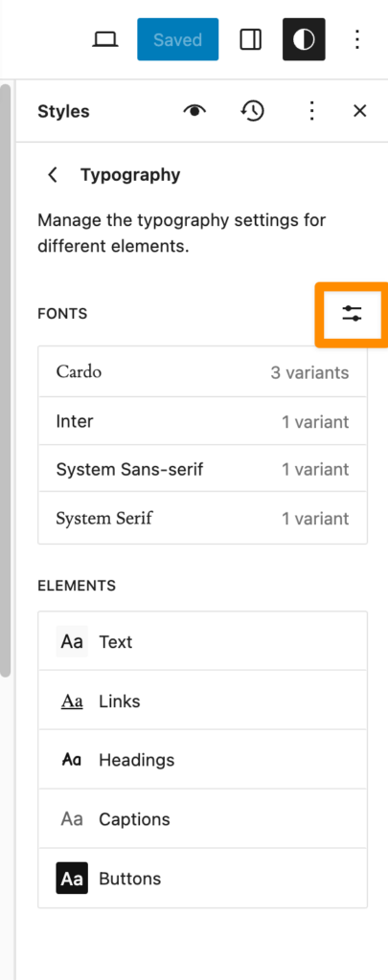Select the Cardo font row
The width and height of the screenshot is (388, 980).
(x=203, y=372)
